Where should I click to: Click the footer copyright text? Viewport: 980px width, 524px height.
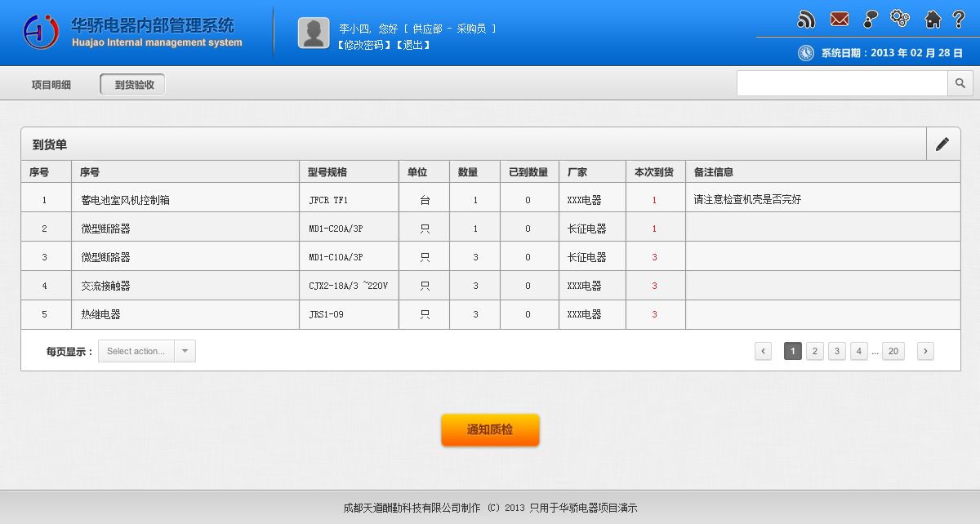(490, 508)
